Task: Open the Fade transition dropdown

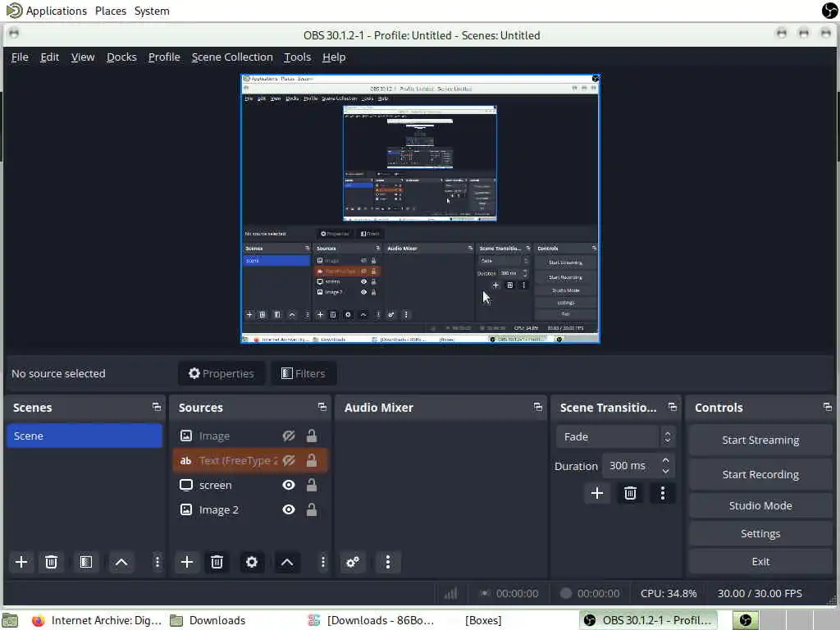Action: click(x=615, y=437)
